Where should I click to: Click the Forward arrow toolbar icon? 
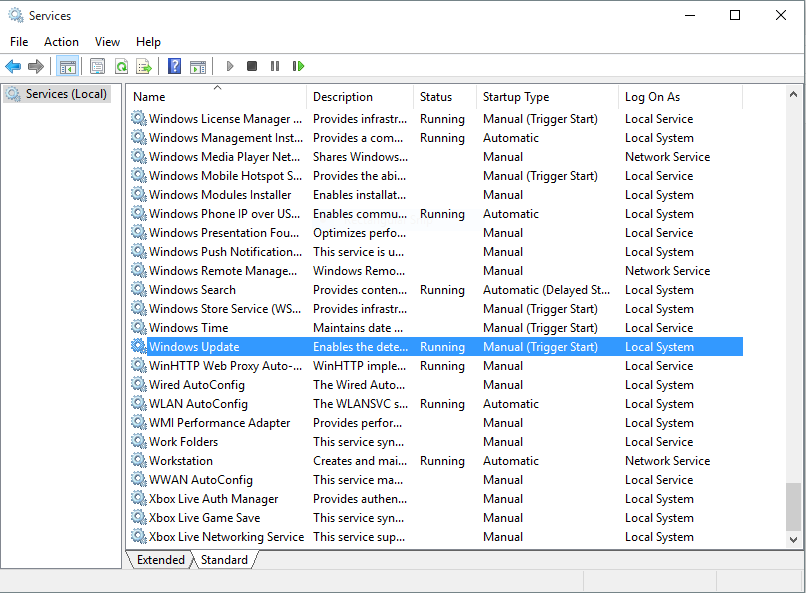[35, 66]
